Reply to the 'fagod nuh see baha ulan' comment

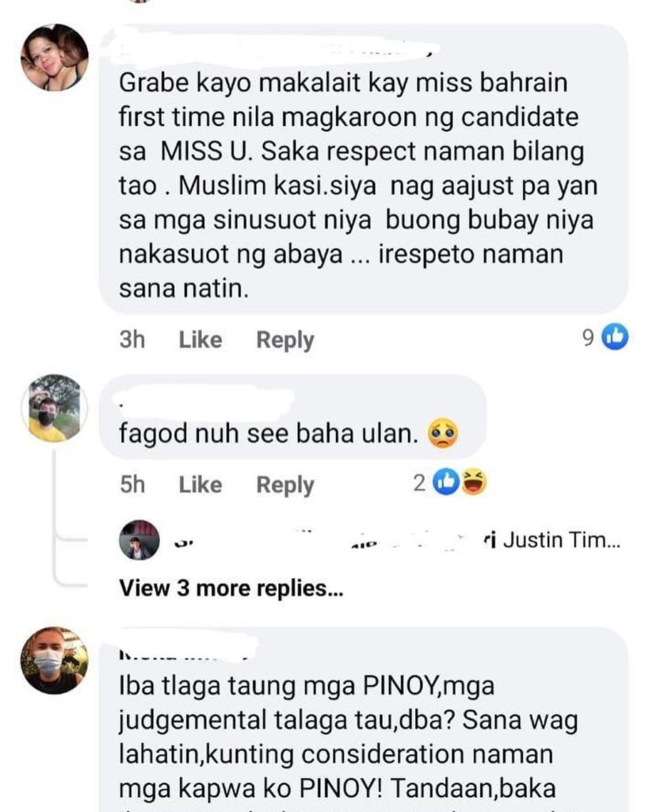285,485
